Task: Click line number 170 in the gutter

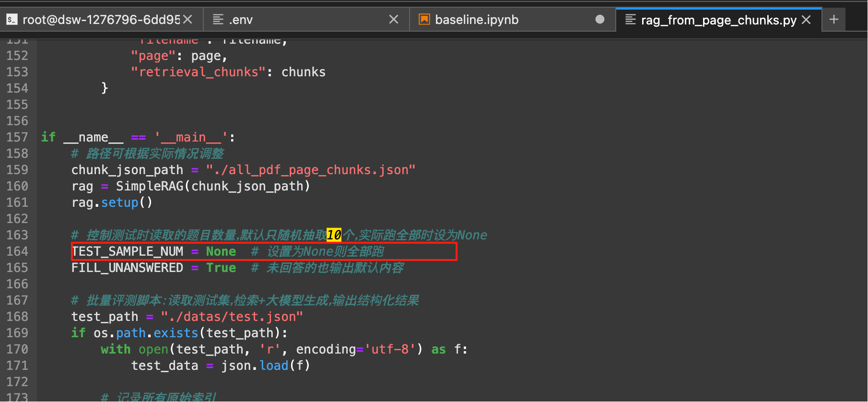Action: (x=17, y=349)
